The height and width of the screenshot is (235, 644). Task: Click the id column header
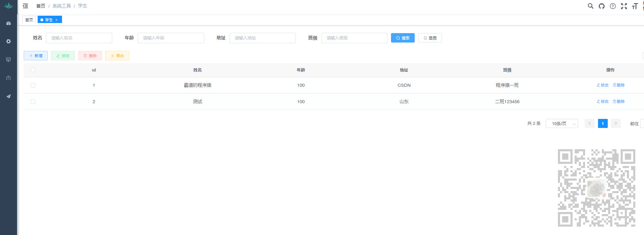(94, 70)
